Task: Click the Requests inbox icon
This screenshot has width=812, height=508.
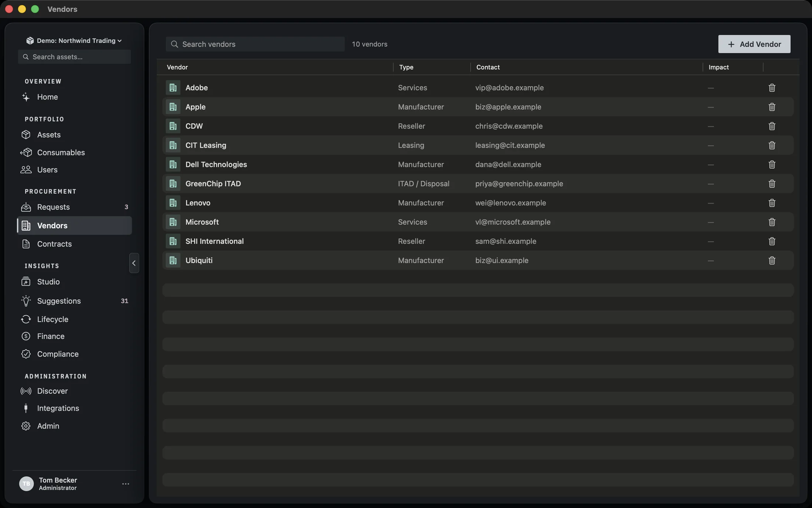Action: tap(26, 207)
